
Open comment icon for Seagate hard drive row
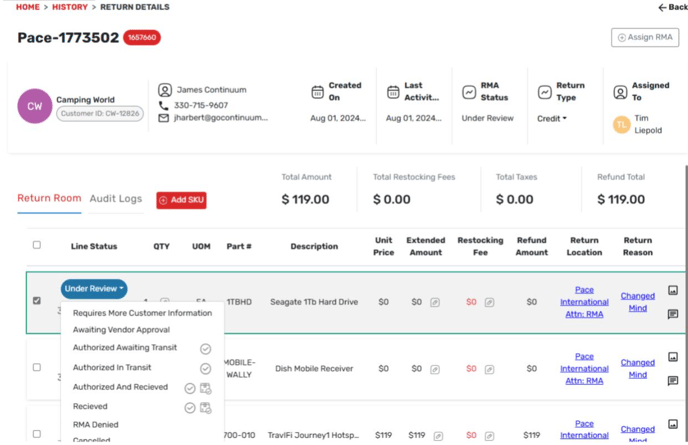(x=673, y=314)
